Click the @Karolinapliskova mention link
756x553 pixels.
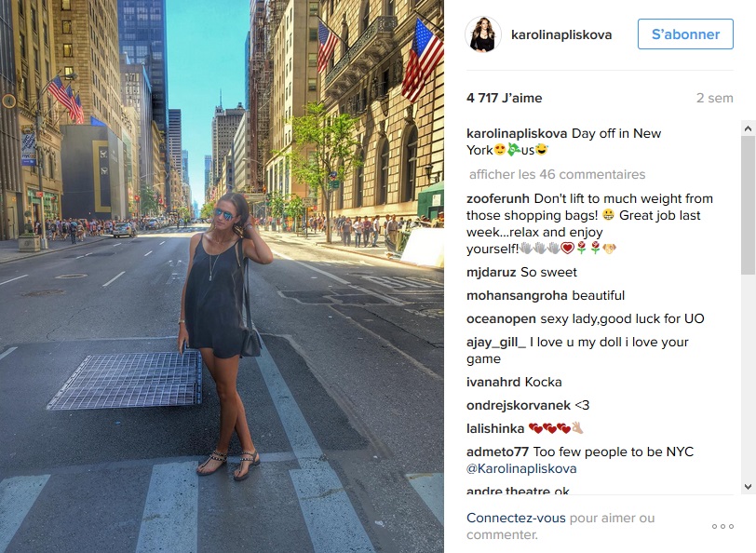521,468
